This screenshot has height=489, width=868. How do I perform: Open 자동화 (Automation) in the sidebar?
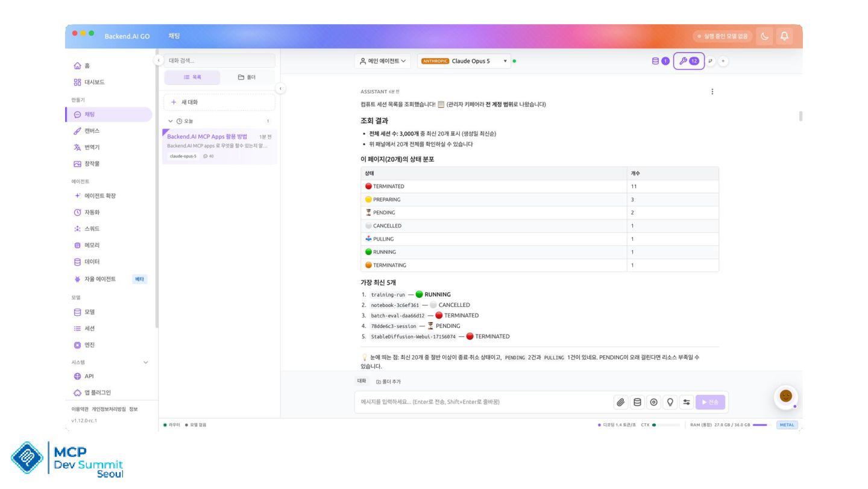(87, 212)
